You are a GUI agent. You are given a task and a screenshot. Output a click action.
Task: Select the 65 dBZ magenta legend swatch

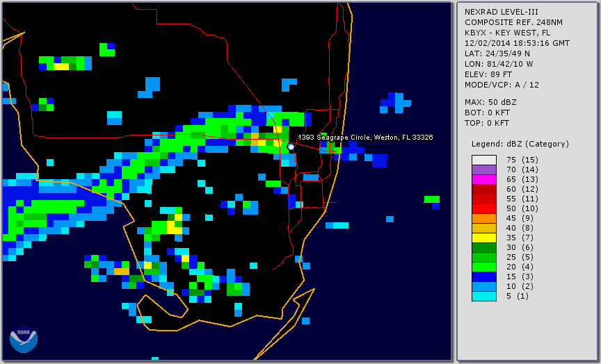coord(484,179)
